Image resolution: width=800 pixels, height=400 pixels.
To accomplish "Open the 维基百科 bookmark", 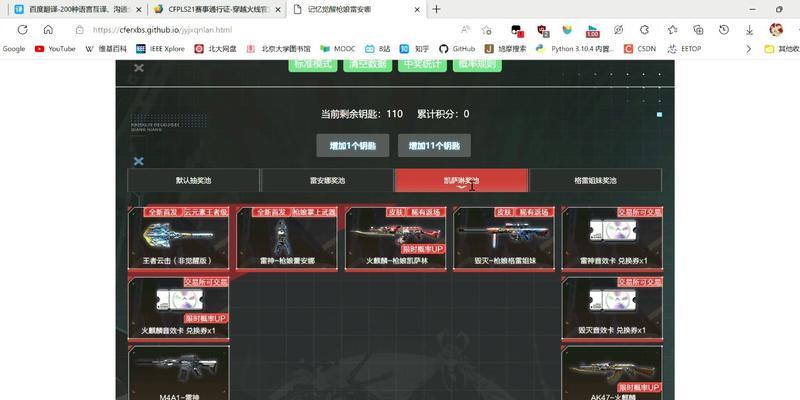I will tap(106, 49).
